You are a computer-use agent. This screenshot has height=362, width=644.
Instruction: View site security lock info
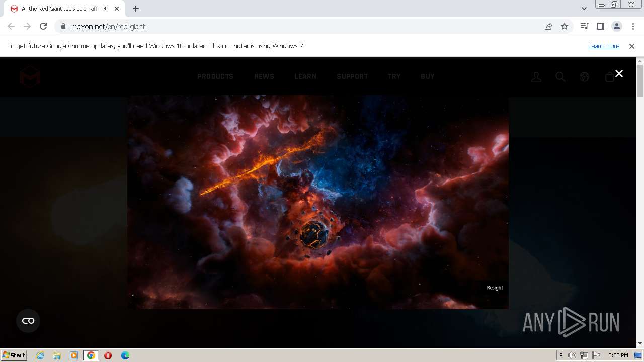tap(63, 26)
